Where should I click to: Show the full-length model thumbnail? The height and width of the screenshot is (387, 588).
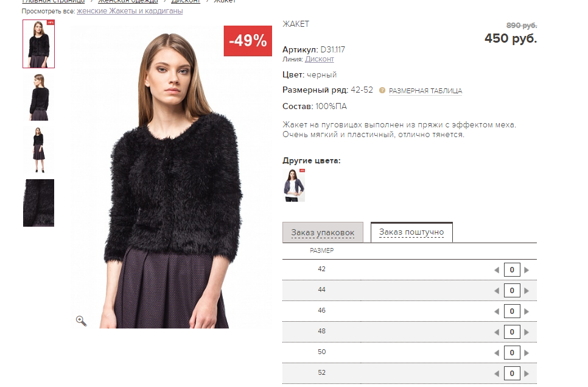point(38,150)
